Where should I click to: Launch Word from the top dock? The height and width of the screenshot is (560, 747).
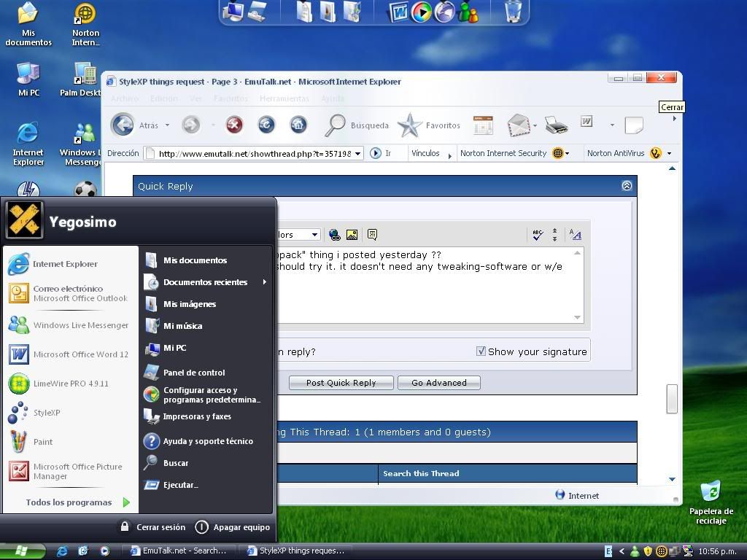click(398, 12)
